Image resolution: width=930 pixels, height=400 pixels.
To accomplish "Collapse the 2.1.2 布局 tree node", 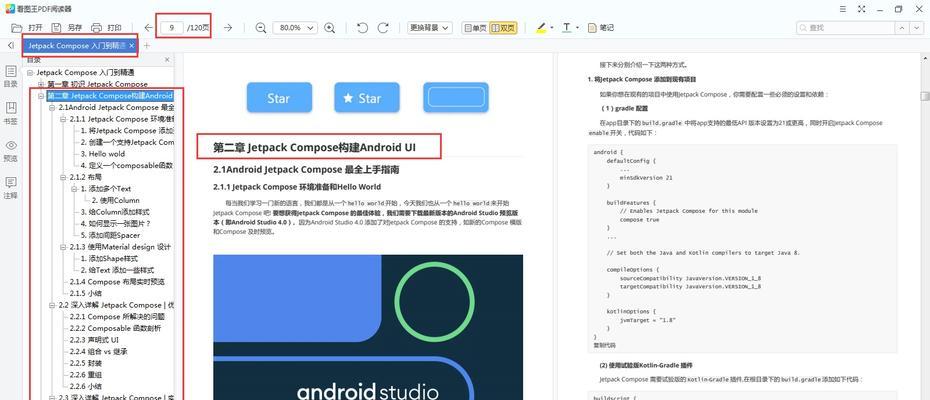I will tap(63, 177).
